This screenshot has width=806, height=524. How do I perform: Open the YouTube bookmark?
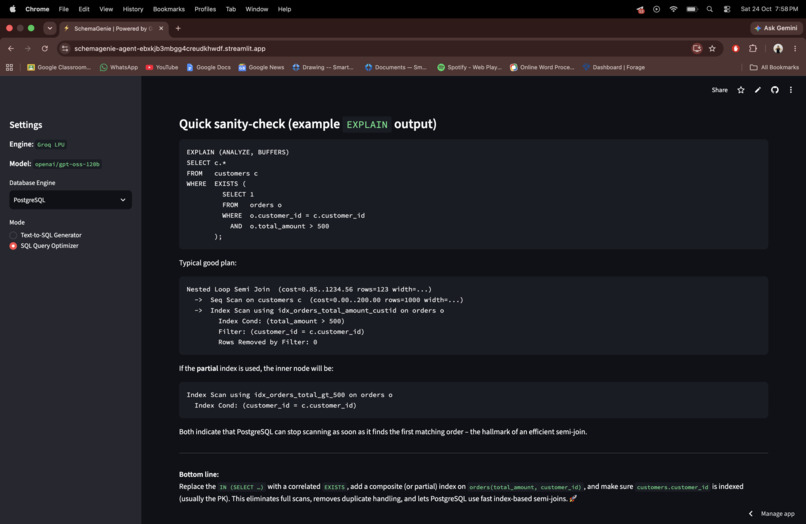[162, 67]
